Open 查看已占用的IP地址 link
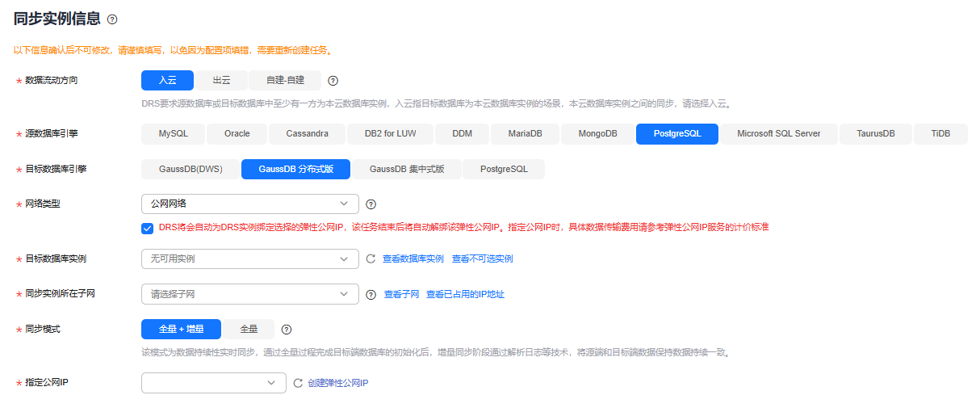Image resolution: width=980 pixels, height=412 pixels. [465, 294]
